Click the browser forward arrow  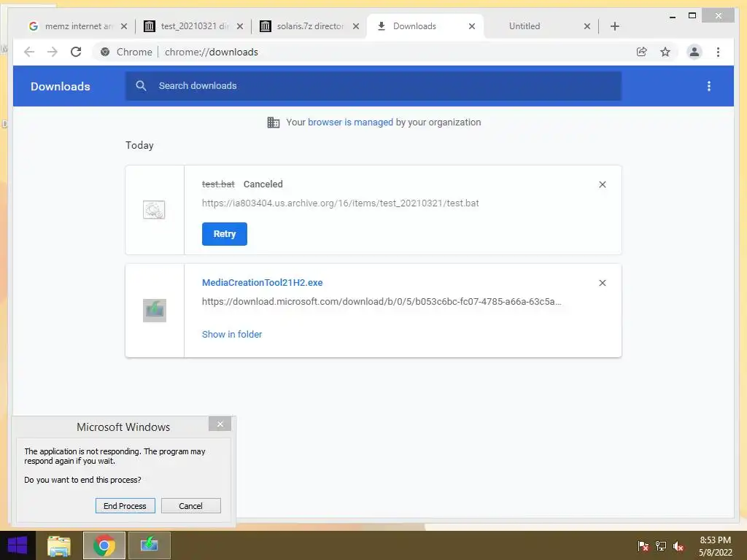pyautogui.click(x=53, y=52)
